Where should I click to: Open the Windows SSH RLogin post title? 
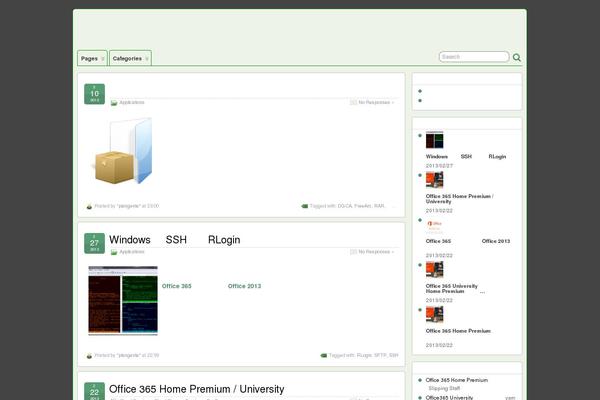pos(174,240)
